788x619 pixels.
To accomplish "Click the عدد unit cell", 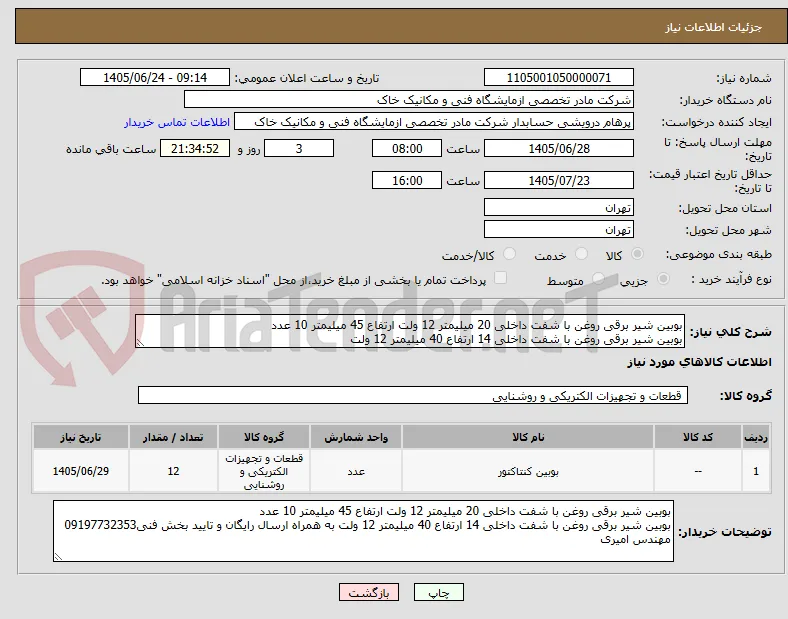I will [356, 471].
